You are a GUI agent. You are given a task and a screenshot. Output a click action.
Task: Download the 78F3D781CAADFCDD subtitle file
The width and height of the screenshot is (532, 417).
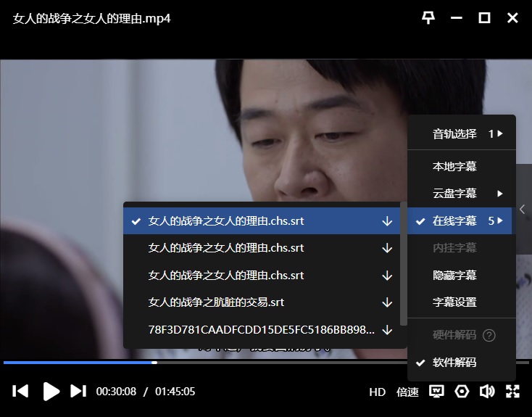tap(387, 330)
